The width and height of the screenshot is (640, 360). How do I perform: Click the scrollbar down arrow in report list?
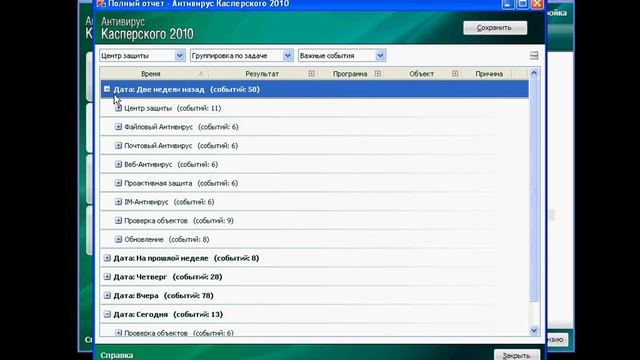(x=534, y=331)
